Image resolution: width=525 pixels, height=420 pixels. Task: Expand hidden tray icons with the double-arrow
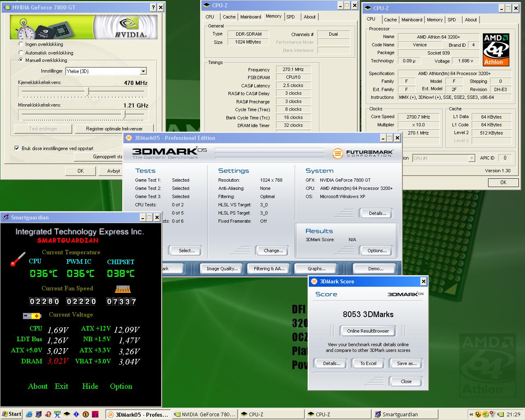[472, 414]
